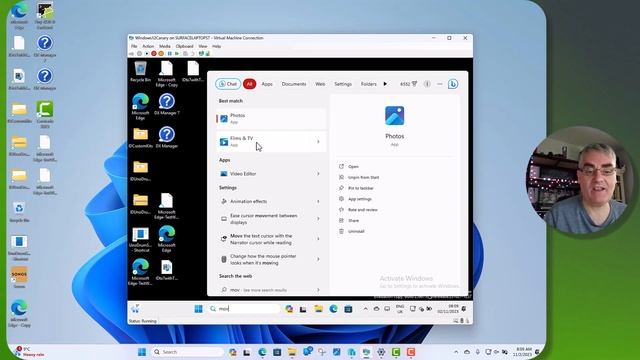640x360 pixels.
Task: Open Task View in the VM taskbar
Action: tap(303, 309)
